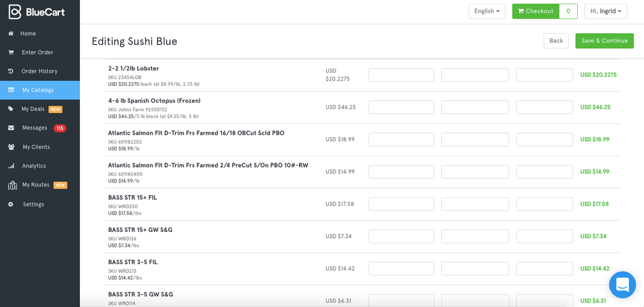The image size is (644, 307).
Task: Click the My Routes map icon
Action: point(13,185)
